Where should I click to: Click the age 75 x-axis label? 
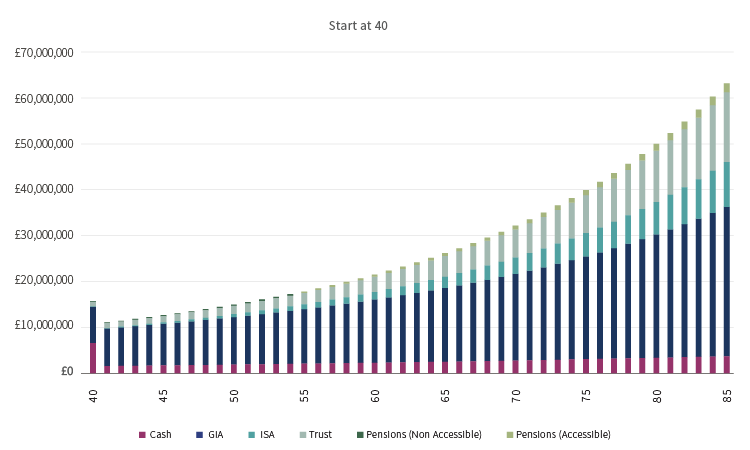[x=586, y=396]
